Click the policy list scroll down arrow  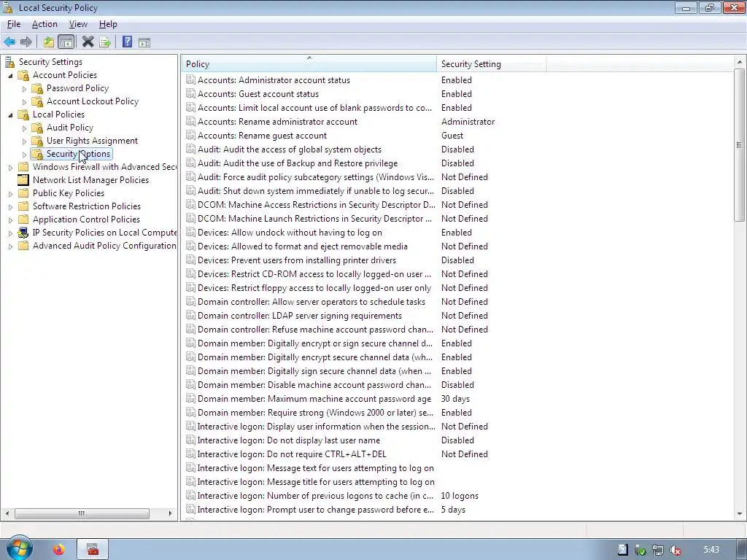pos(740,514)
